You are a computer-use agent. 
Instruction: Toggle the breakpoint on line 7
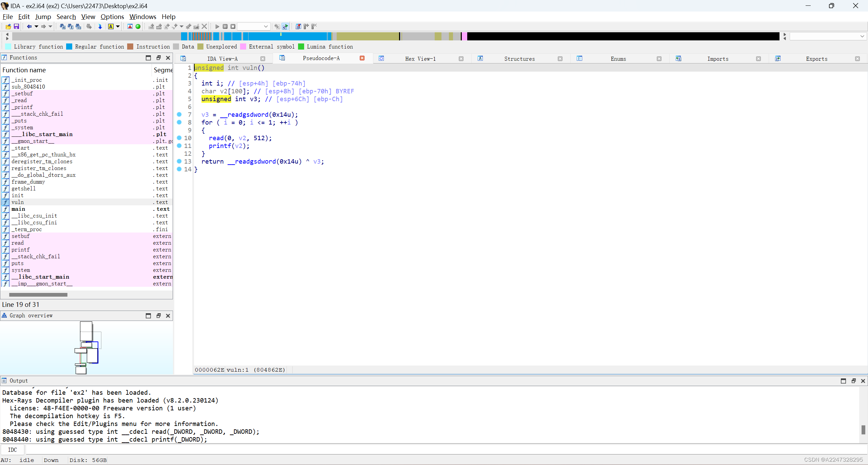pyautogui.click(x=179, y=114)
